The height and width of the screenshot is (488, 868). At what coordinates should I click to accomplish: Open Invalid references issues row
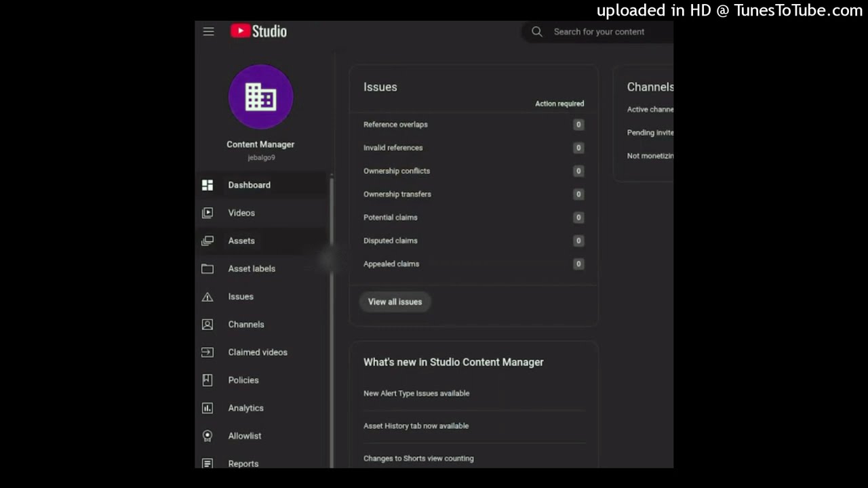point(473,148)
